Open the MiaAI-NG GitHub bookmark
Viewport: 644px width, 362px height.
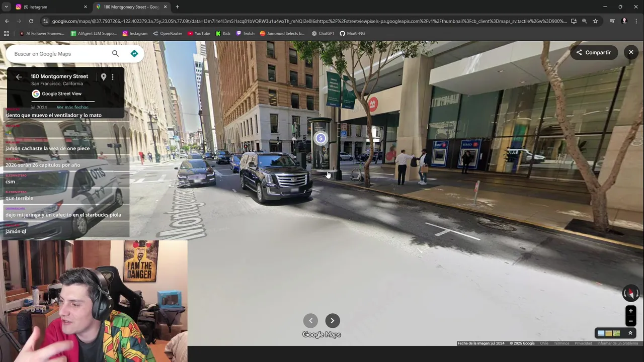(352, 34)
